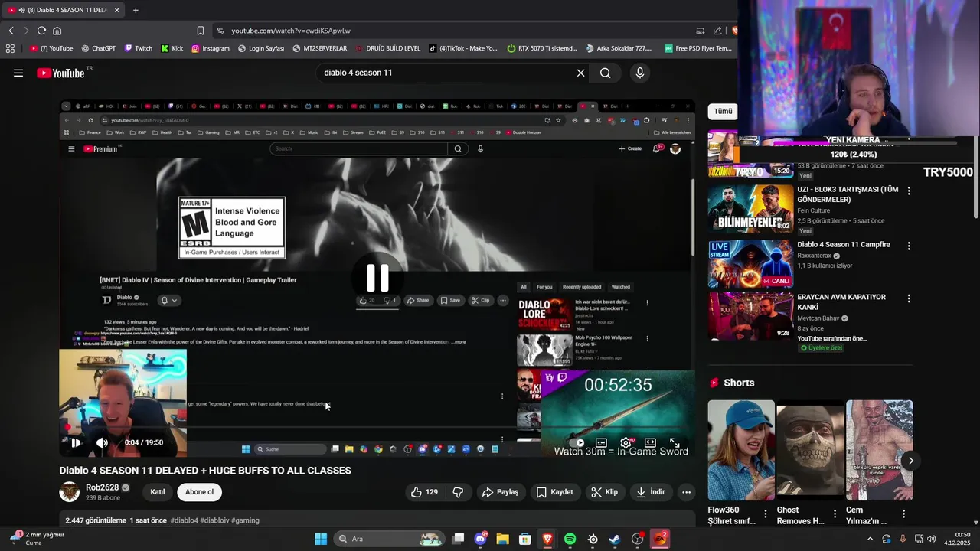Go to the YouTube home logo

(x=60, y=73)
